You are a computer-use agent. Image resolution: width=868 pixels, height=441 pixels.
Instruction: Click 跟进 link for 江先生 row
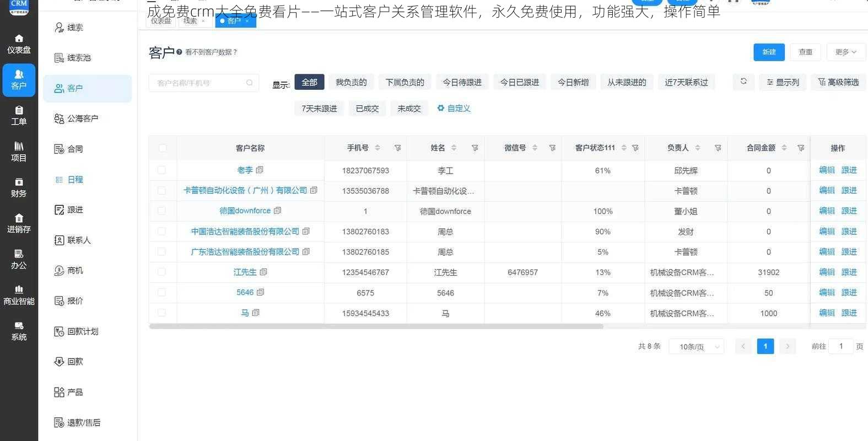click(x=849, y=272)
